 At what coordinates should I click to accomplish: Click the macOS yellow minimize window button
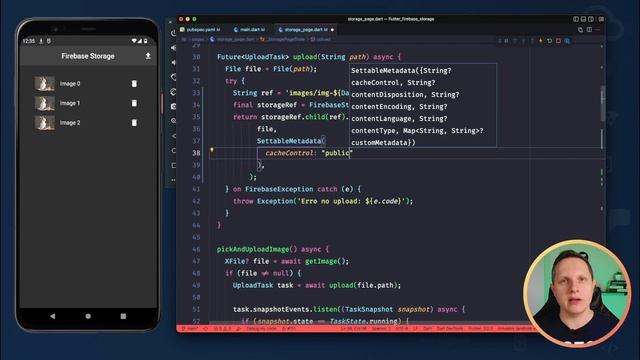[x=188, y=19]
